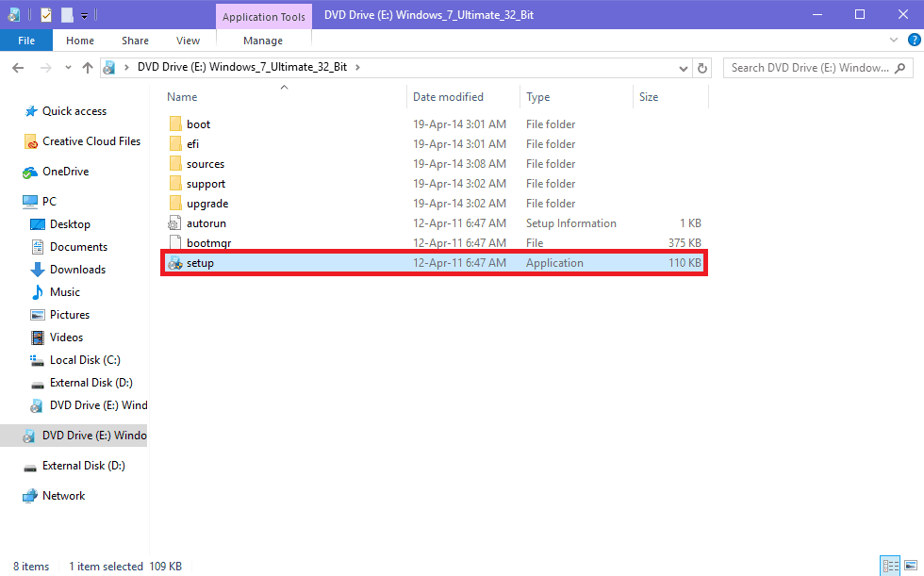Click the Videos filmstrip icon in sidebar
The height and width of the screenshot is (576, 924).
[37, 337]
